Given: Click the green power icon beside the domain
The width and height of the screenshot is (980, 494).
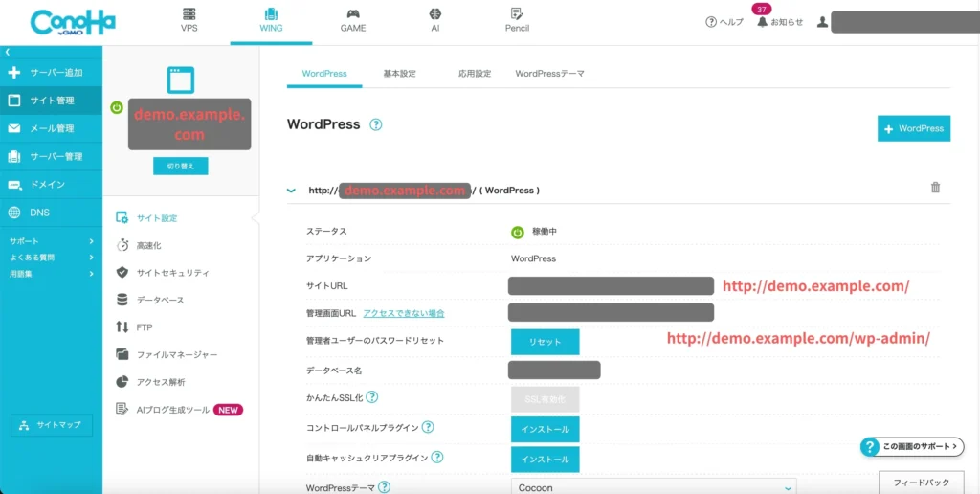Looking at the screenshot, I should [116, 107].
